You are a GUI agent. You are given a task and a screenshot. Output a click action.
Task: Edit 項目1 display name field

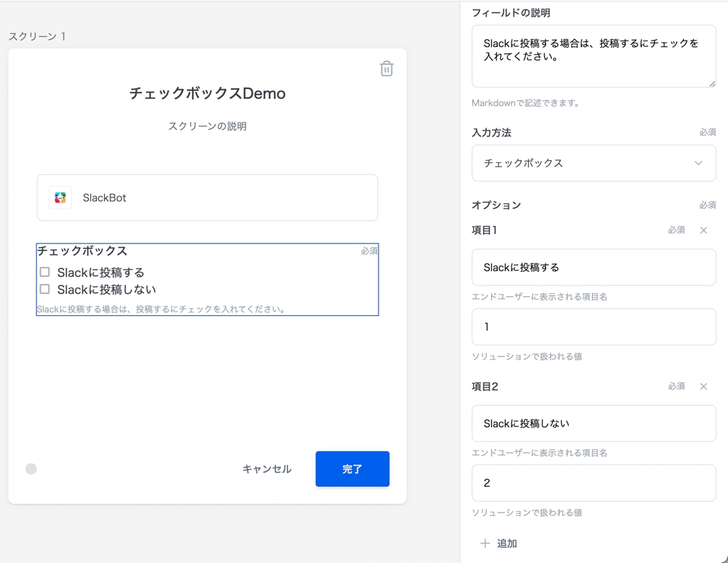[x=593, y=268]
